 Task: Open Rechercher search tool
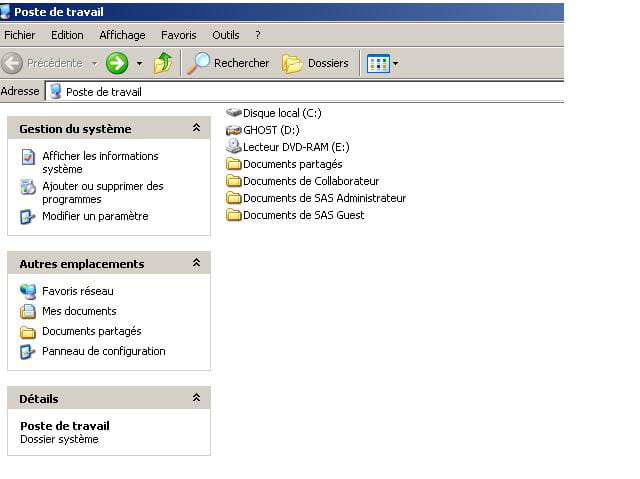(x=228, y=63)
